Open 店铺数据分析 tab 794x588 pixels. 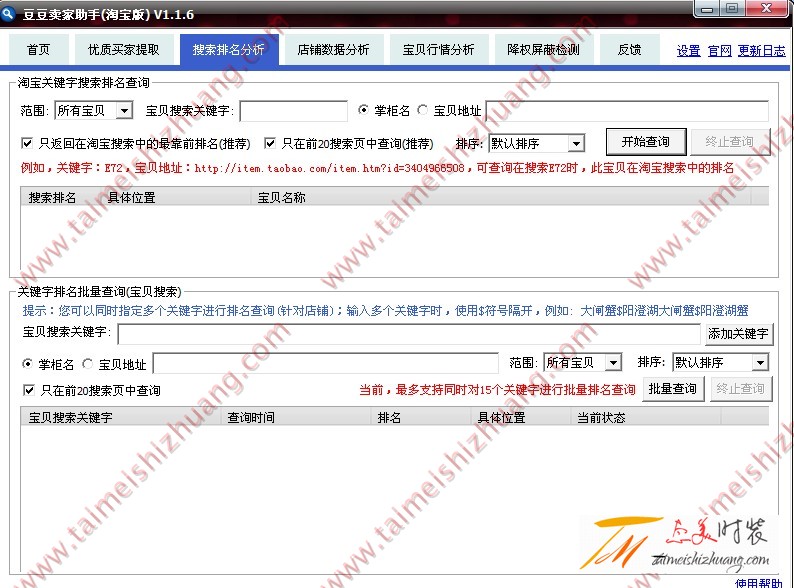(333, 50)
